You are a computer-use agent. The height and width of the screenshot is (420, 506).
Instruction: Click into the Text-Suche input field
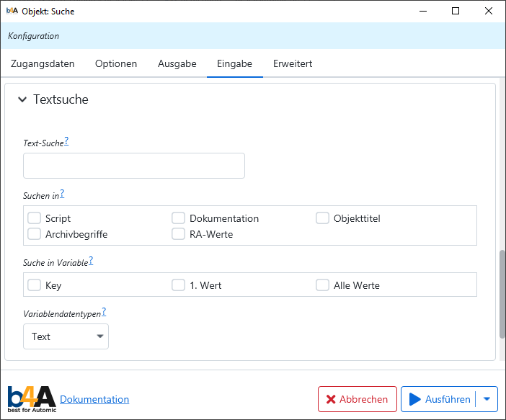tap(134, 166)
